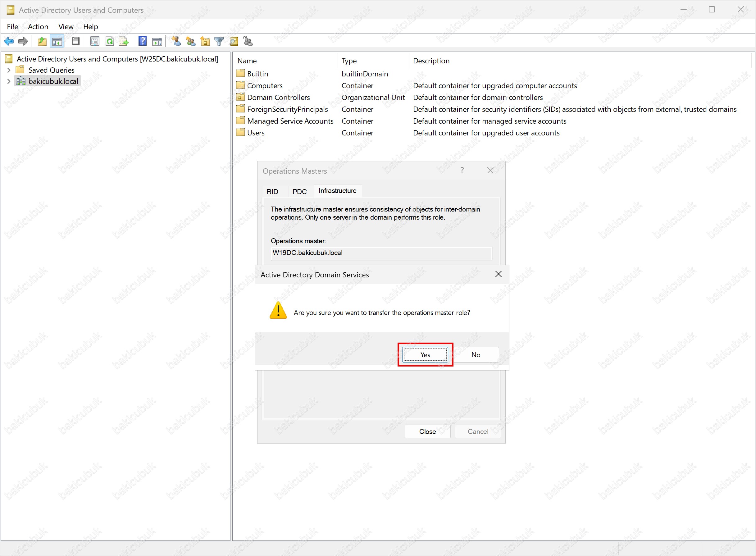Image resolution: width=756 pixels, height=556 pixels.
Task: Sort by the Type column header
Action: tap(373, 61)
